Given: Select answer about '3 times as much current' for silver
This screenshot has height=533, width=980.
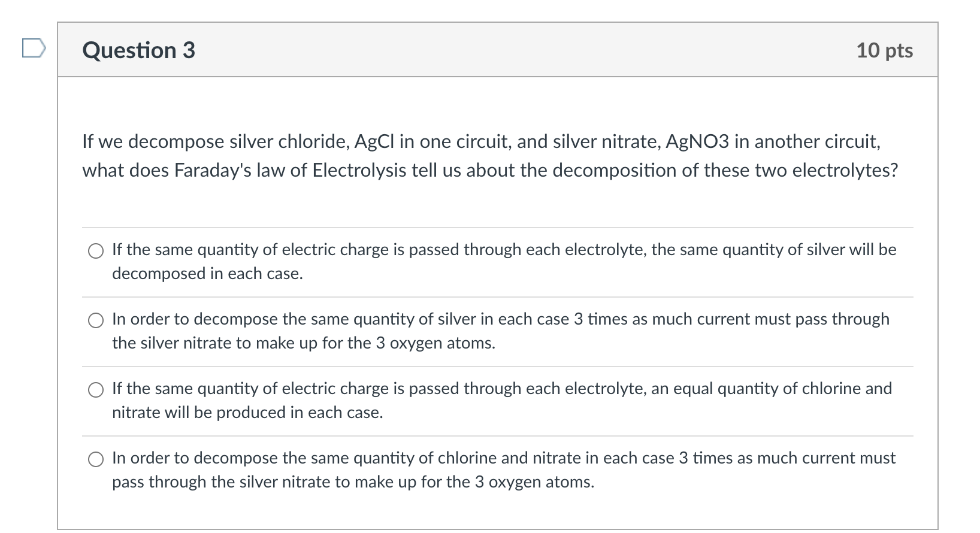Looking at the screenshot, I should [96, 320].
